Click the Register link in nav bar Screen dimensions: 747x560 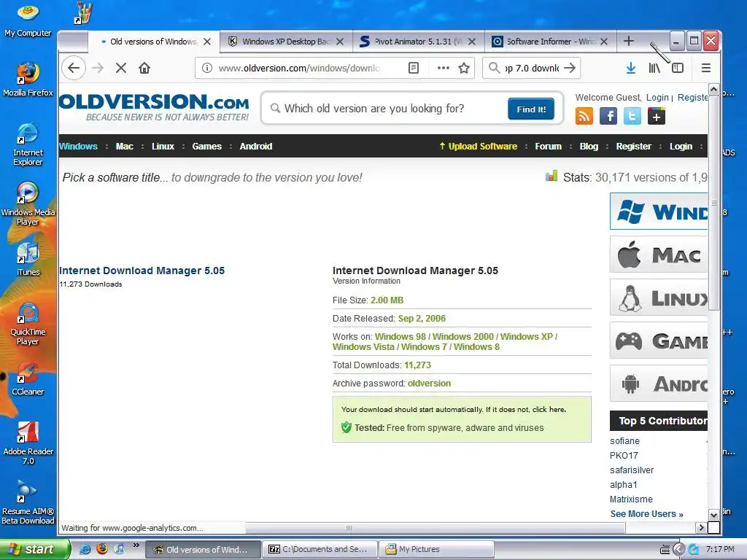[634, 146]
